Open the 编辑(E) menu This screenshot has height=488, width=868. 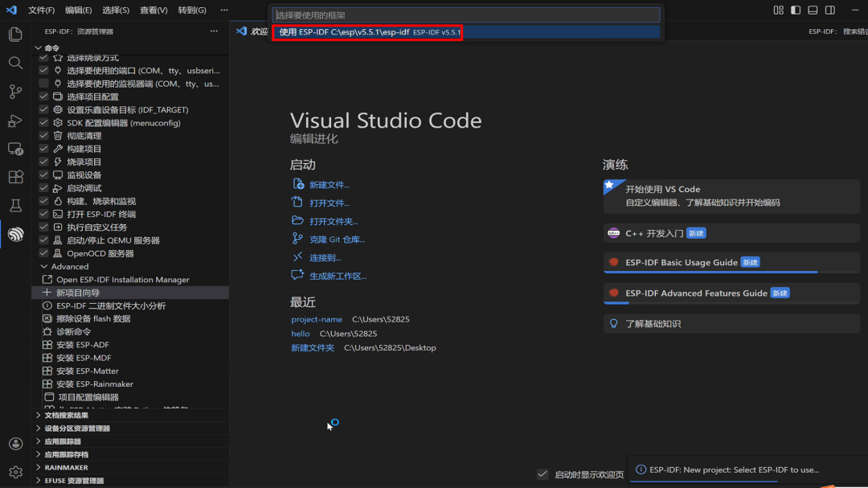pos(78,10)
